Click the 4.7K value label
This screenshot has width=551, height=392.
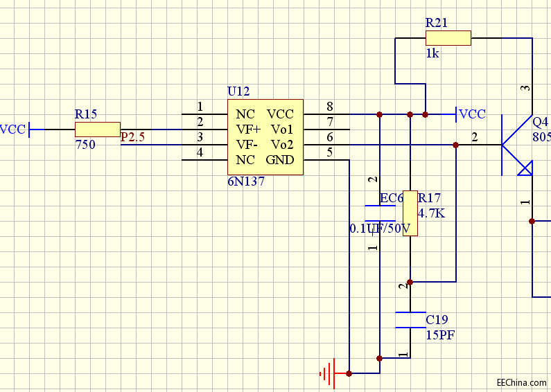[x=432, y=213]
